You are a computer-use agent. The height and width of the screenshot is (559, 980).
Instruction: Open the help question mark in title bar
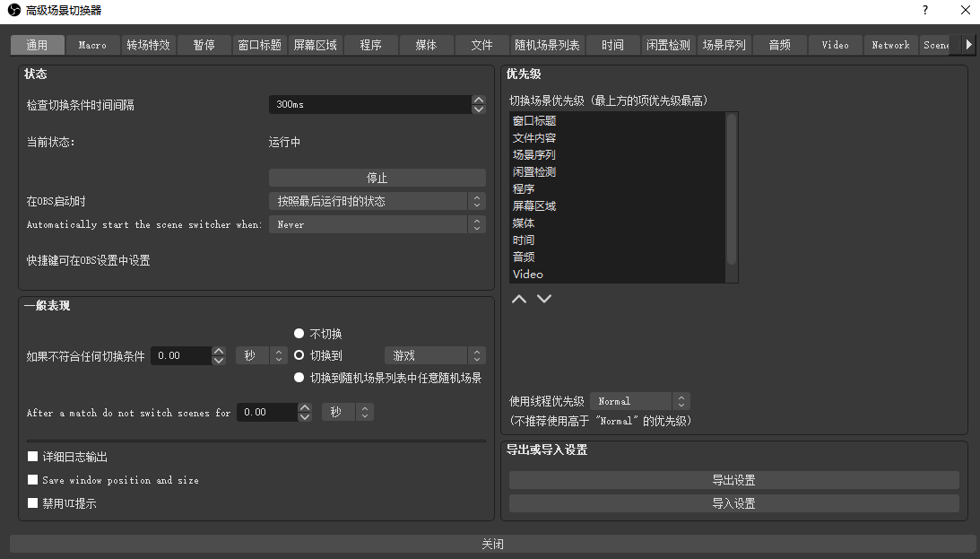pyautogui.click(x=925, y=10)
